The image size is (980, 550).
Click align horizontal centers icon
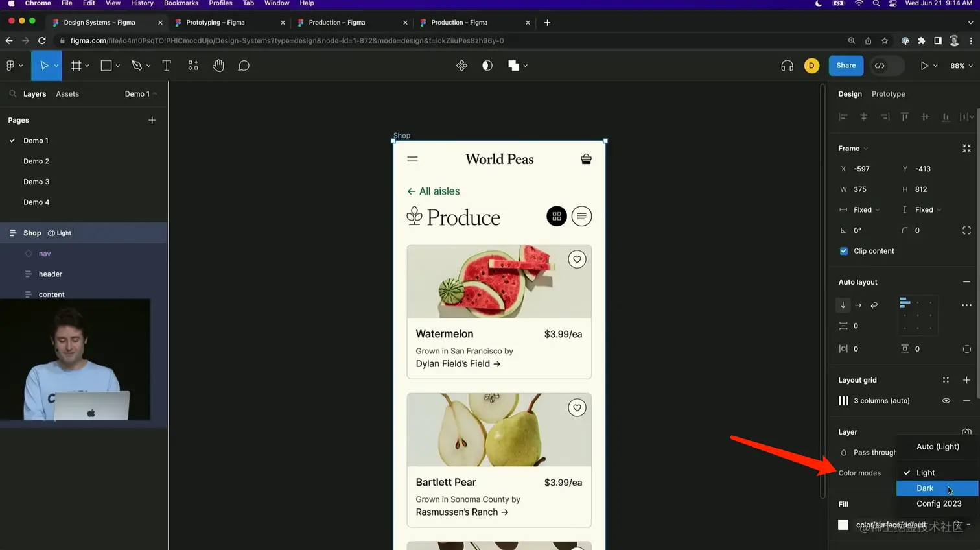tap(863, 117)
